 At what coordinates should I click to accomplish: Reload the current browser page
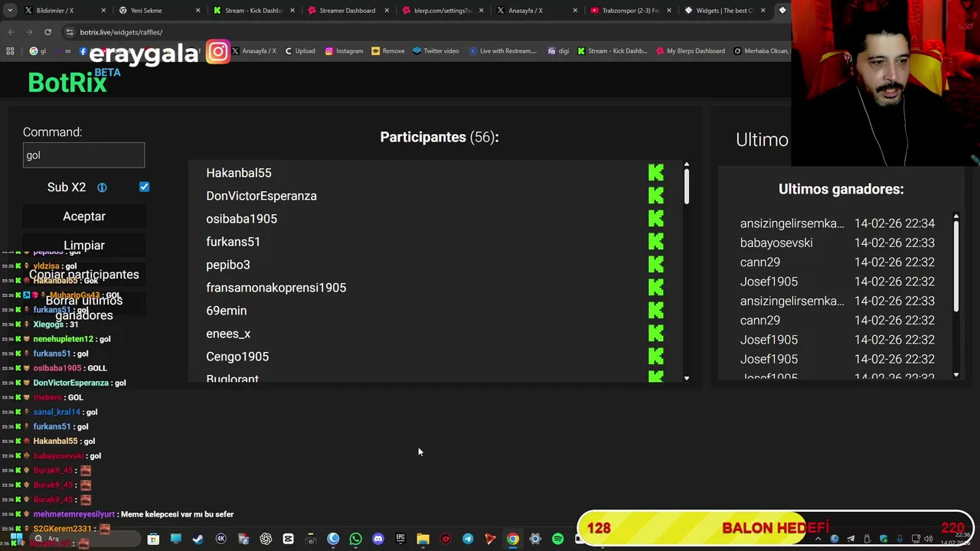click(47, 32)
